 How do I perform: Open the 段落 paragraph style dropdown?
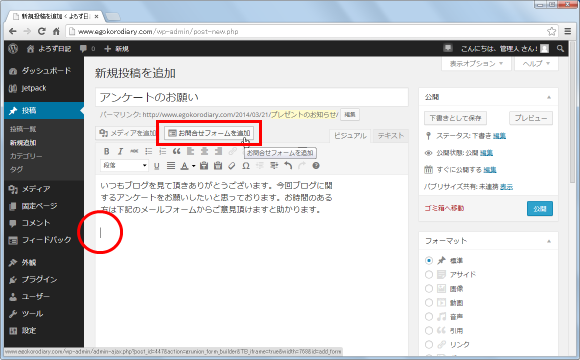[x=124, y=165]
